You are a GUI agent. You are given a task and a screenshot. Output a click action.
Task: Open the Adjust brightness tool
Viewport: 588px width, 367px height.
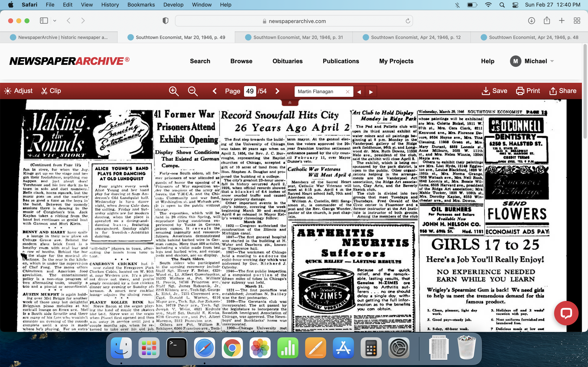[x=18, y=91]
